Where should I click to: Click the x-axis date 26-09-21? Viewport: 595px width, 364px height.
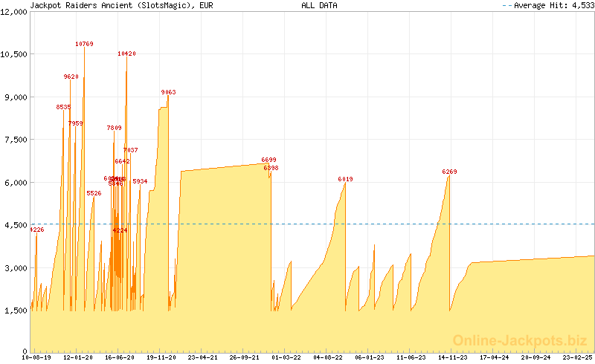point(245,357)
